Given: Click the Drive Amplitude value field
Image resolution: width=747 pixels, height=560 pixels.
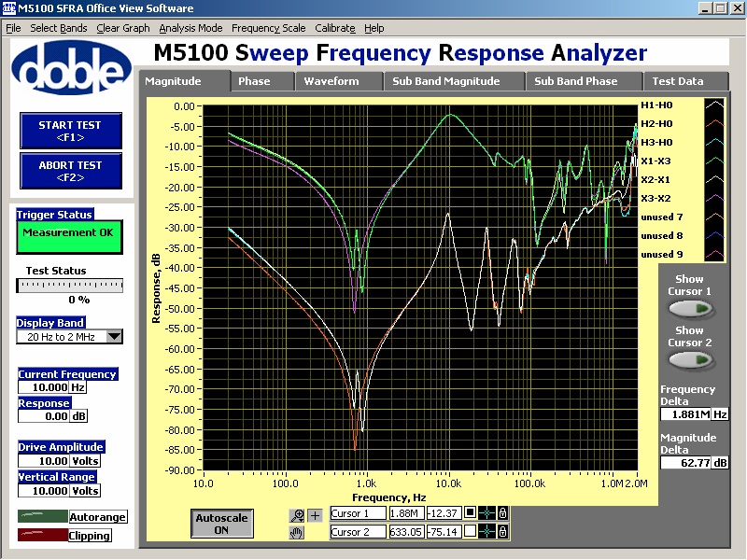Looking at the screenshot, I should (44, 461).
